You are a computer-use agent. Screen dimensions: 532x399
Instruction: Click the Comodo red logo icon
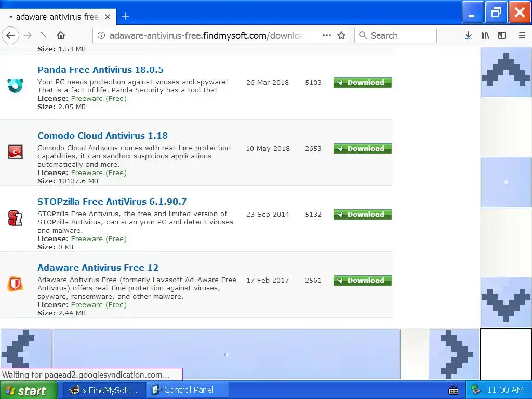(x=15, y=152)
